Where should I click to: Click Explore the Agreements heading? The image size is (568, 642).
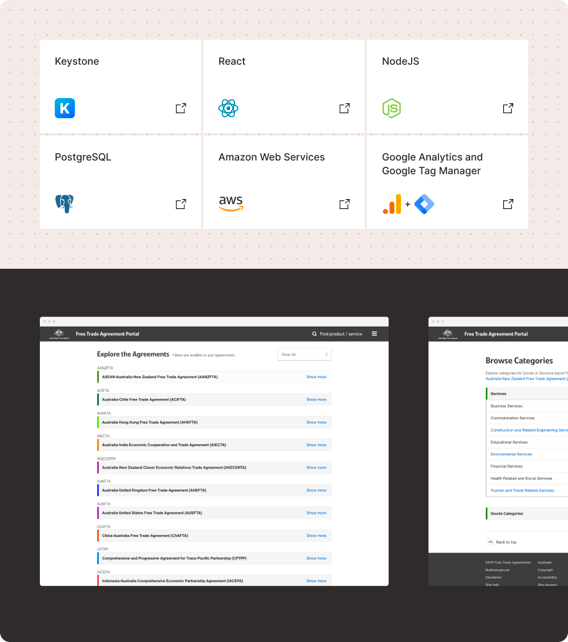[x=133, y=354]
